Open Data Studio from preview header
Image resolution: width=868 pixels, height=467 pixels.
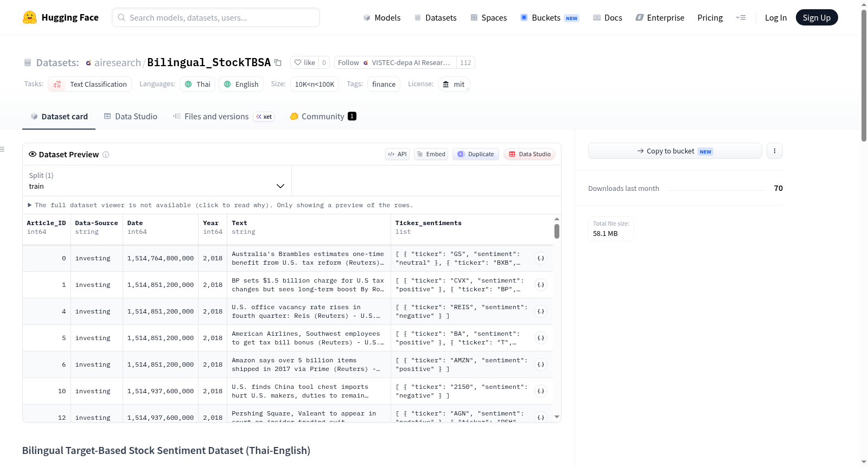click(529, 154)
